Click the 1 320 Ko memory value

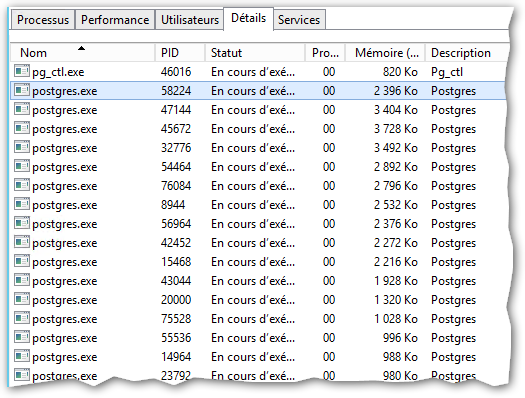point(396,300)
